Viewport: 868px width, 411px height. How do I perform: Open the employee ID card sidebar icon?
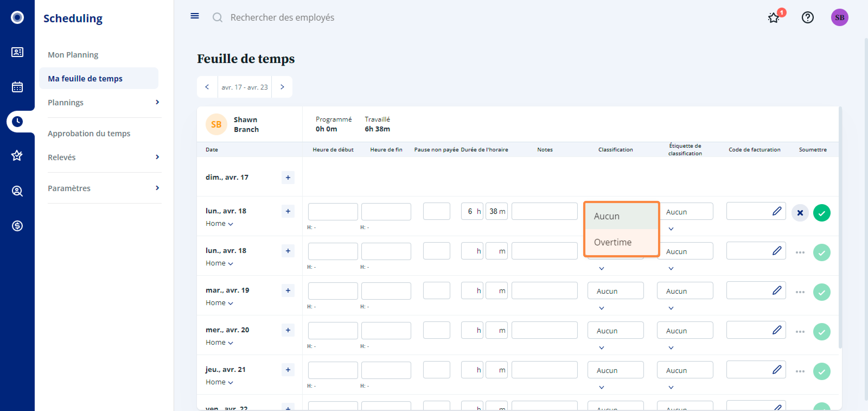(17, 52)
